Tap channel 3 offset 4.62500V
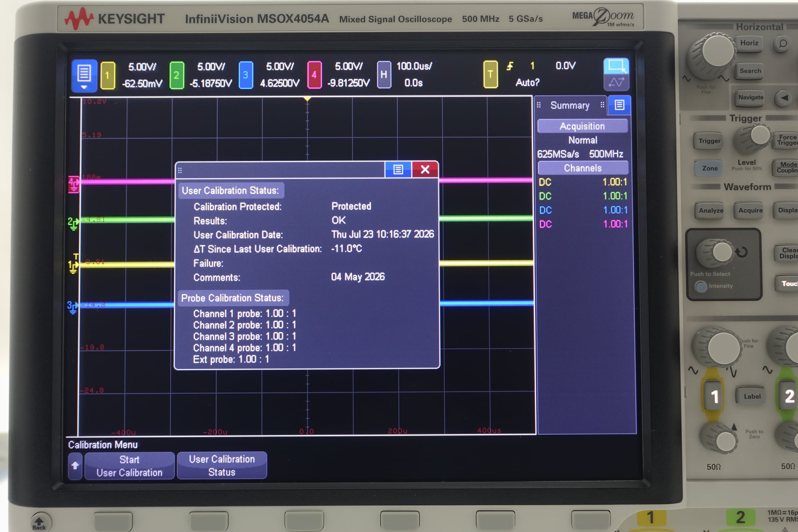This screenshot has width=798, height=532. [x=280, y=83]
